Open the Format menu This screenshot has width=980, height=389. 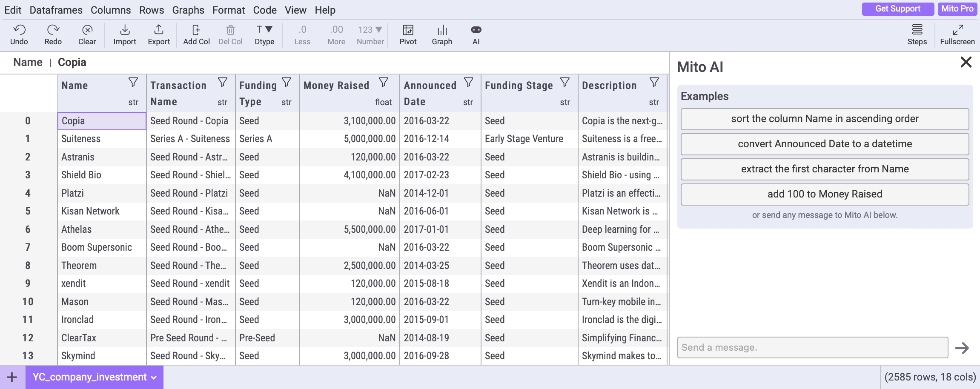[x=229, y=10]
